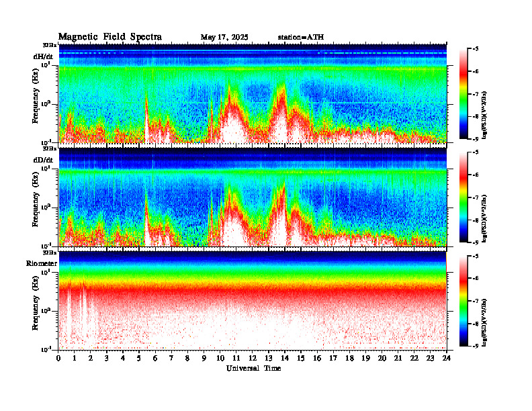Viewport: 532px width, 411px height.
Task: Click the "12" tick on the Universal Time axis
Action: [252, 359]
